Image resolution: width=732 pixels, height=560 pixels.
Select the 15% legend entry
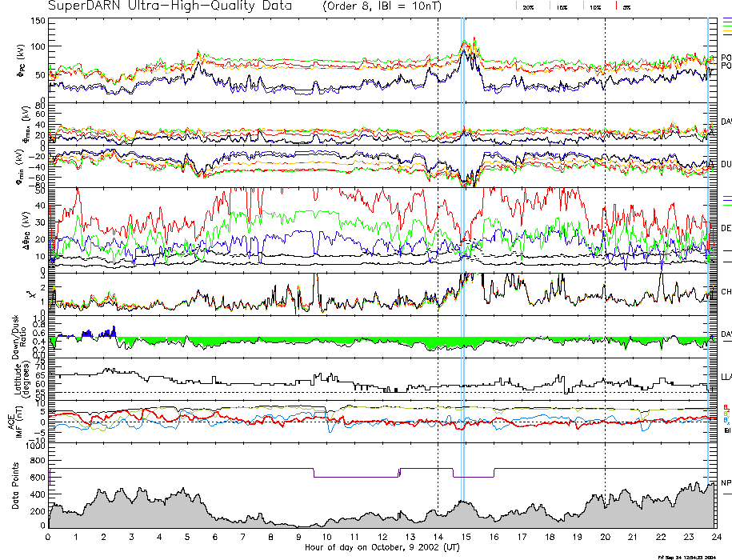click(562, 6)
